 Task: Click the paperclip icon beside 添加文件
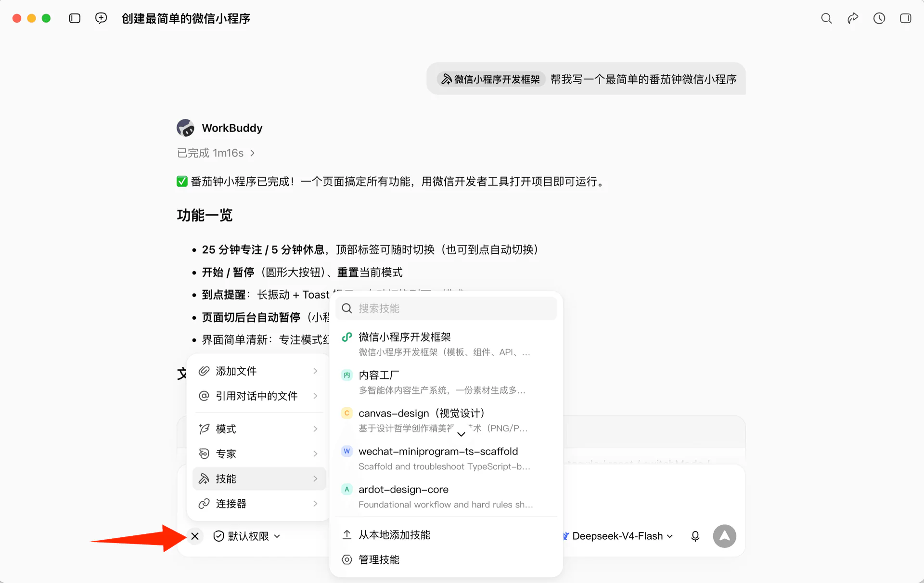point(204,371)
